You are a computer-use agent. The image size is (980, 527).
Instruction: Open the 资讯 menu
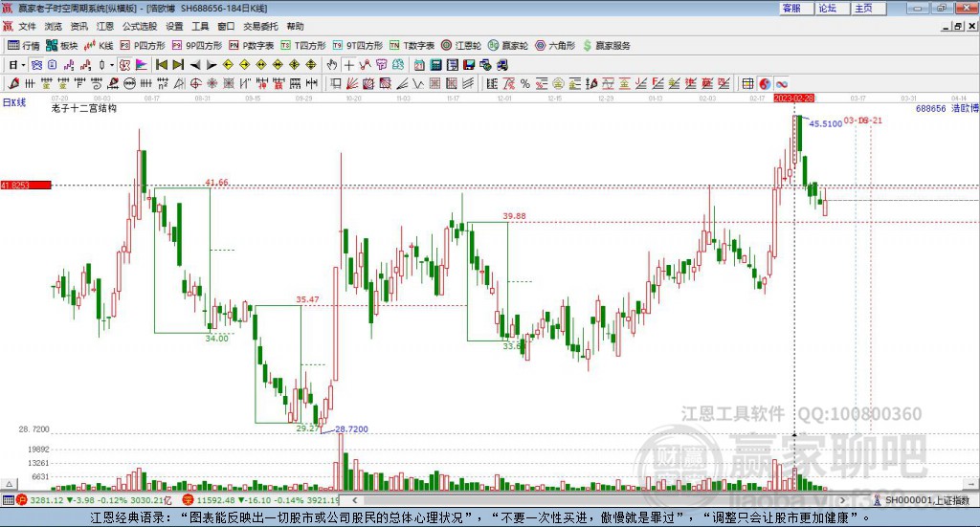(78, 26)
